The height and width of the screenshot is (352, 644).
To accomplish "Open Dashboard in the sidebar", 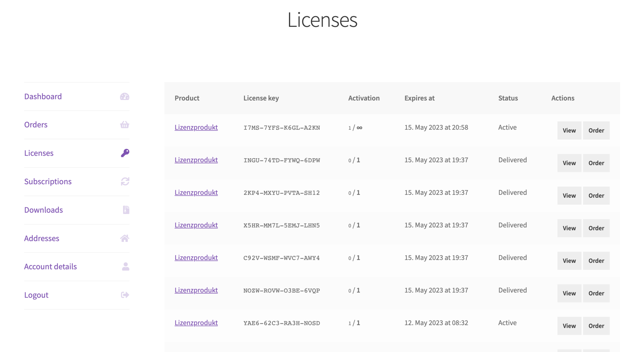I will click(x=43, y=97).
